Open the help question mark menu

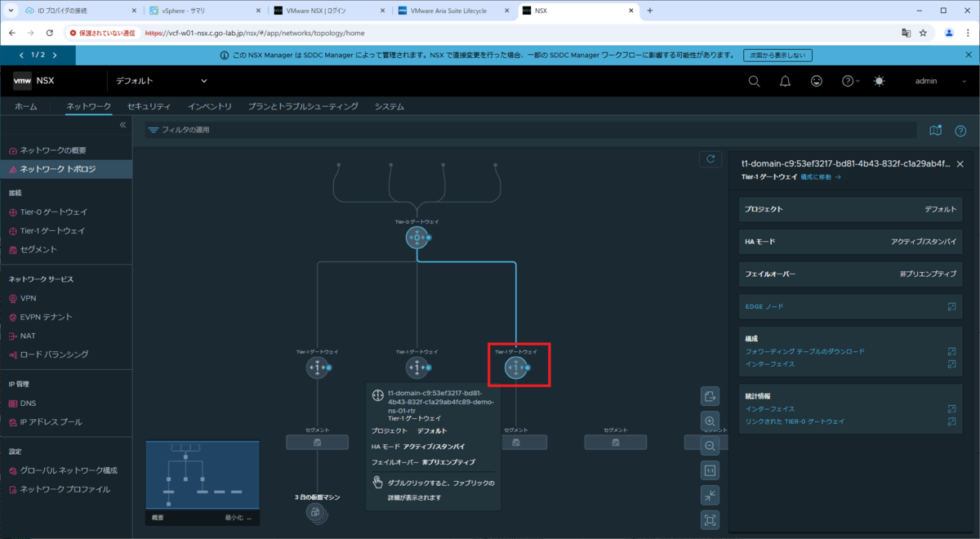pos(850,81)
